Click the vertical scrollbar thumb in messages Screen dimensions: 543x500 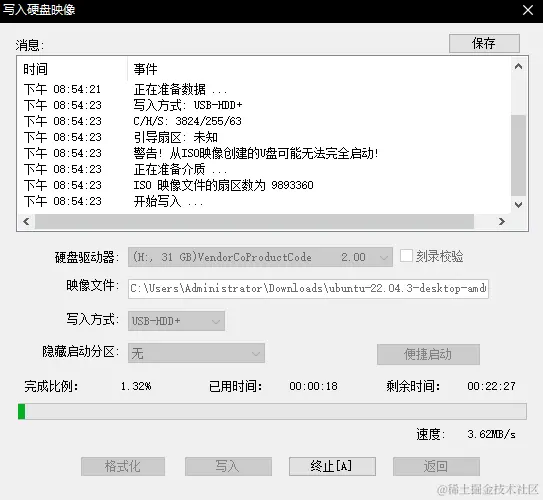pos(518,155)
